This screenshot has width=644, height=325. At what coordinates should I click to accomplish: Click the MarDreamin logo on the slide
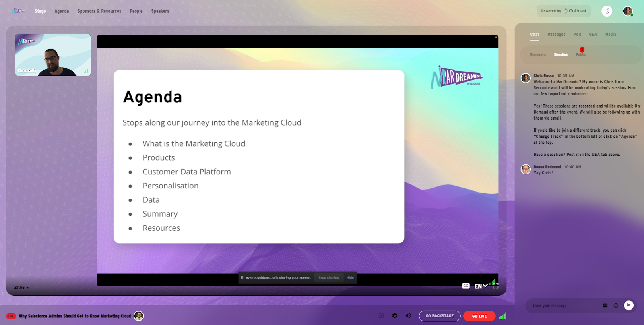[x=456, y=77]
